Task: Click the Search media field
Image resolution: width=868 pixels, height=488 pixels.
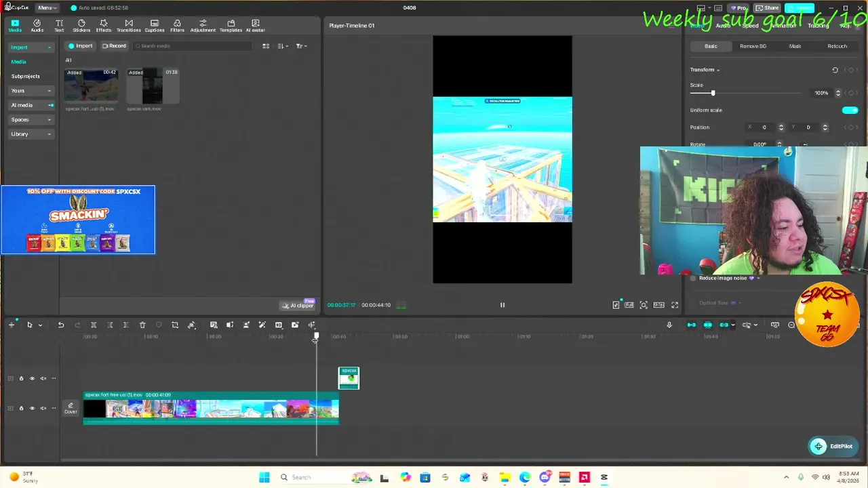Action: 193,46
